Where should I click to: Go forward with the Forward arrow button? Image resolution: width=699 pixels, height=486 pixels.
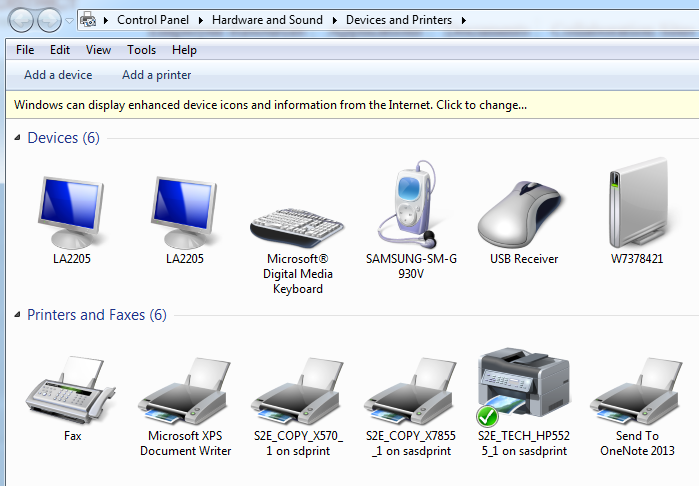(x=49, y=20)
